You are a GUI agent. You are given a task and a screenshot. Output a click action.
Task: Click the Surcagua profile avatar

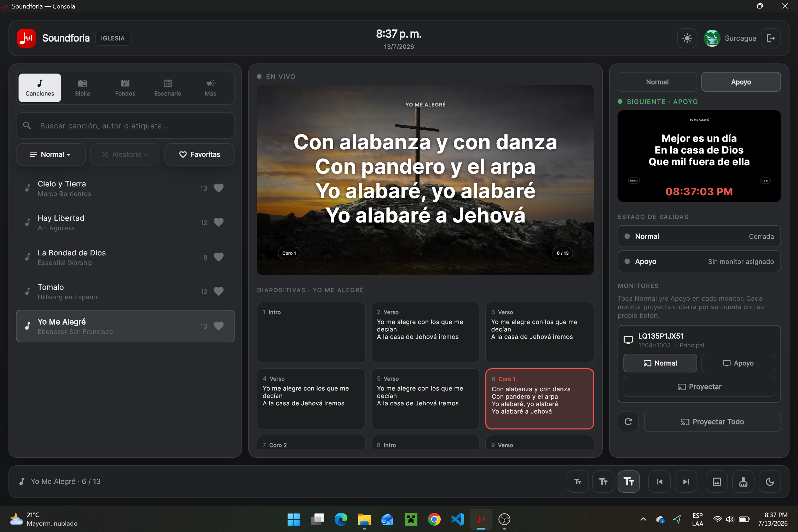(712, 38)
